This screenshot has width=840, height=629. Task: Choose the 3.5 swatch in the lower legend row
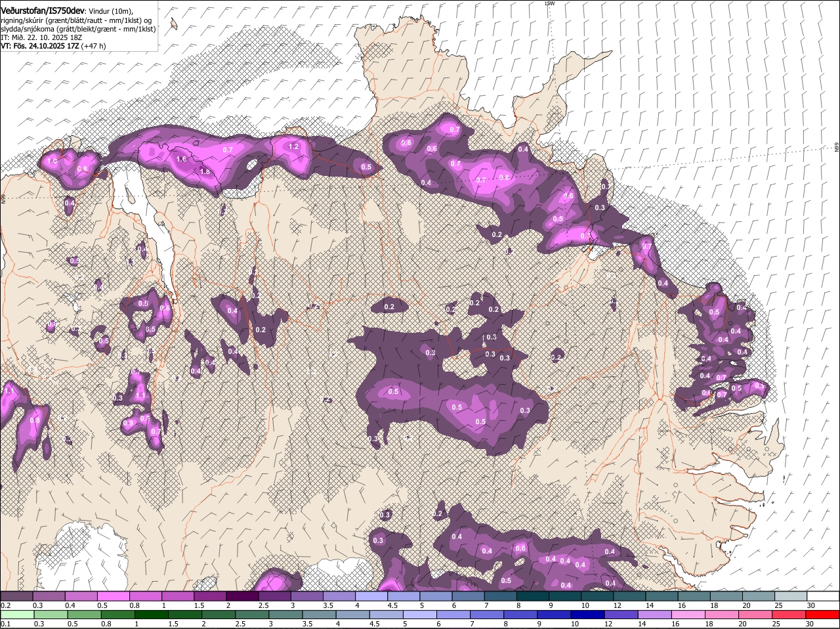click(x=319, y=615)
